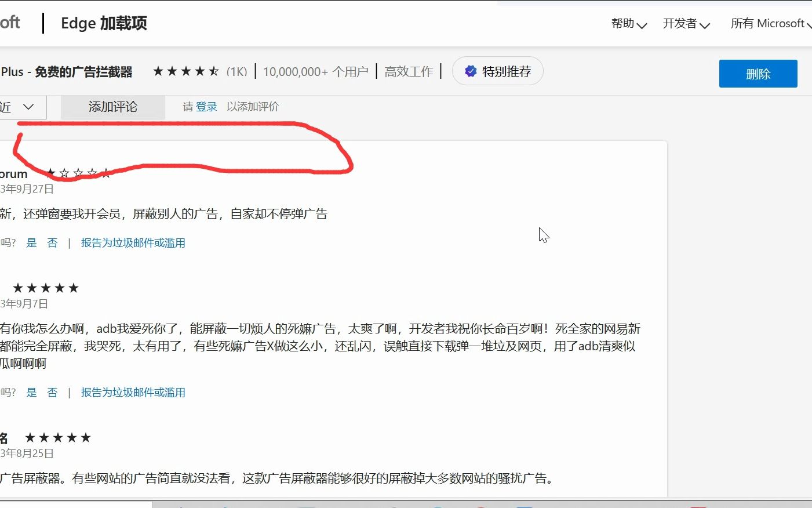The image size is (812, 508).
Task: Click the 登录 link to sign in
Action: tap(206, 107)
